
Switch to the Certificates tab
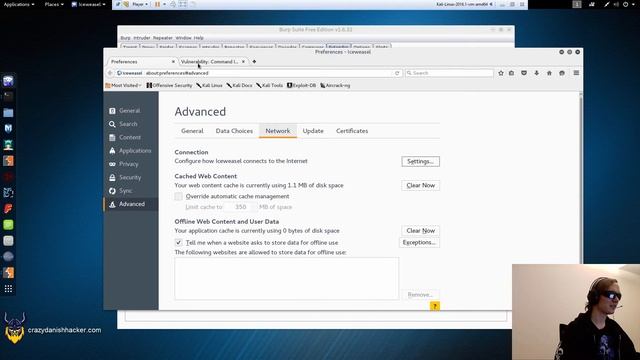coord(352,131)
